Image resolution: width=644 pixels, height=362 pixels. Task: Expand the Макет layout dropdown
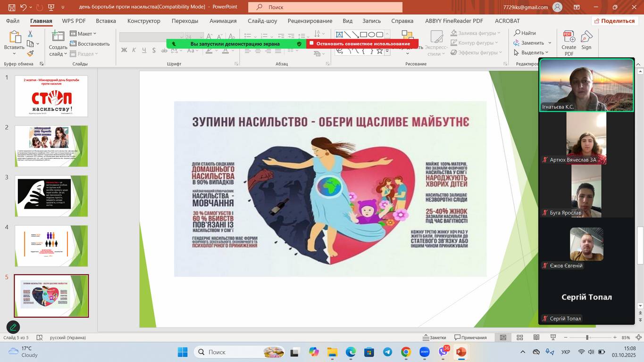(x=84, y=33)
